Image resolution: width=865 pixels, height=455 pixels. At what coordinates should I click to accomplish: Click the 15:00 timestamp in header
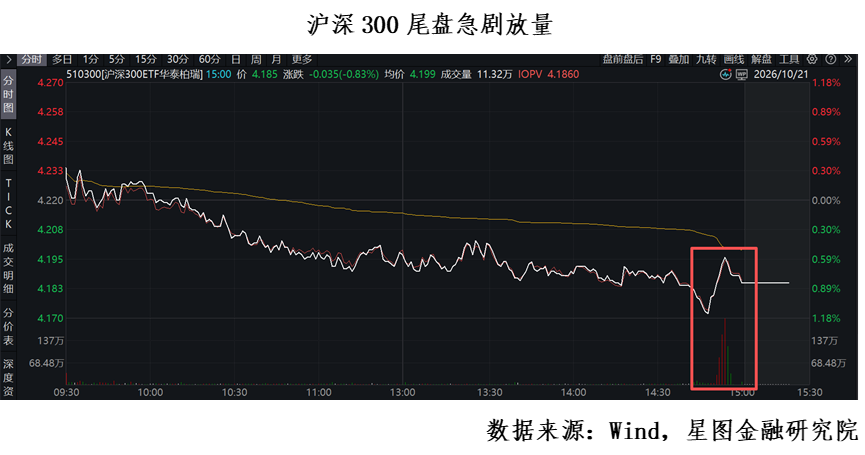(x=219, y=74)
